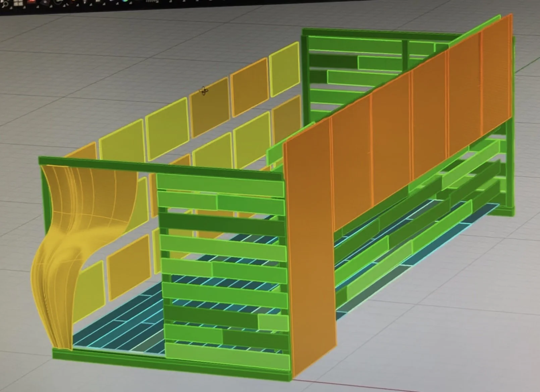Click the four-viewport grid layout icon
This screenshot has width=540, height=392.
coord(18,3)
